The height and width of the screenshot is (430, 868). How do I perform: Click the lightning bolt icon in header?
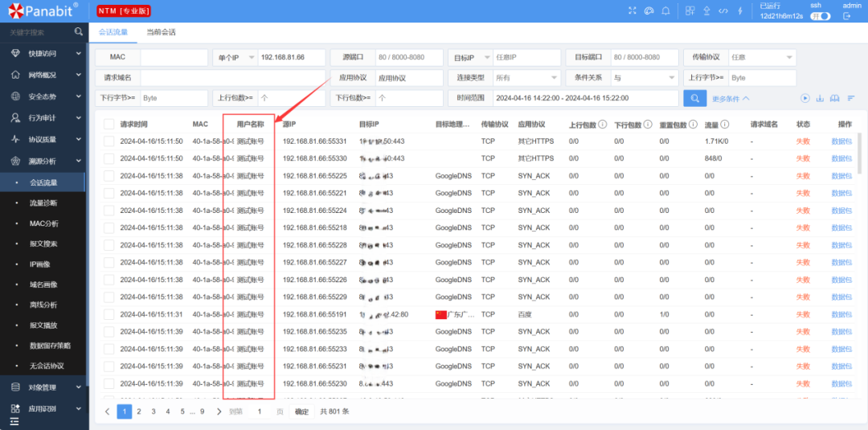click(739, 10)
